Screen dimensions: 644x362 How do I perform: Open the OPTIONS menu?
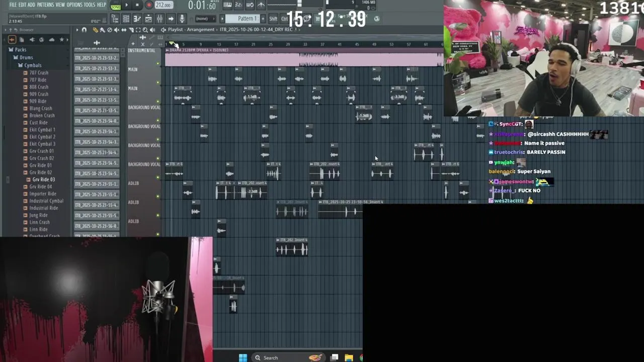coord(74,5)
